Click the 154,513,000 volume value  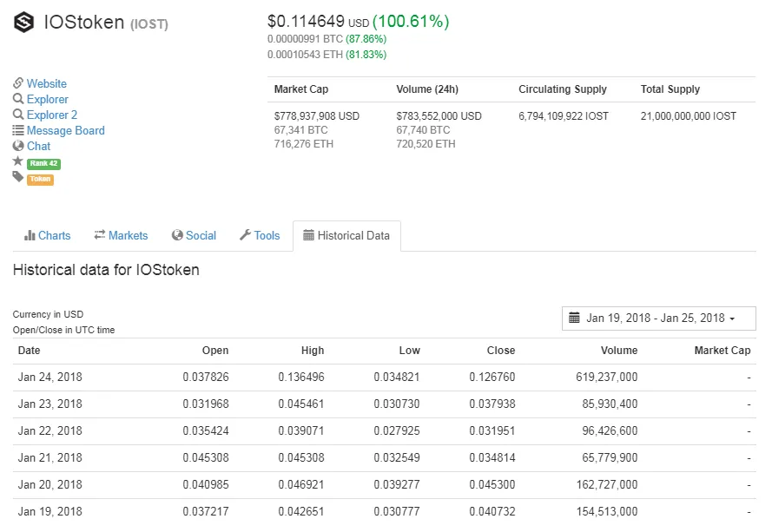(606, 512)
